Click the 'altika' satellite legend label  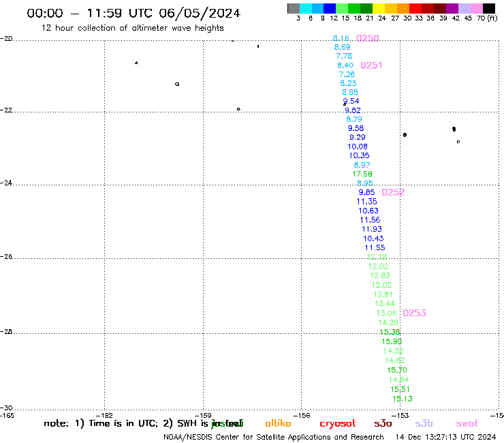[278, 423]
